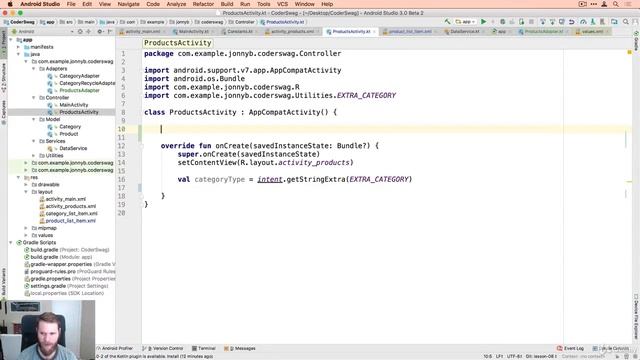
Task: Click the Scroll from Source target icon
Action: tap(80, 31)
